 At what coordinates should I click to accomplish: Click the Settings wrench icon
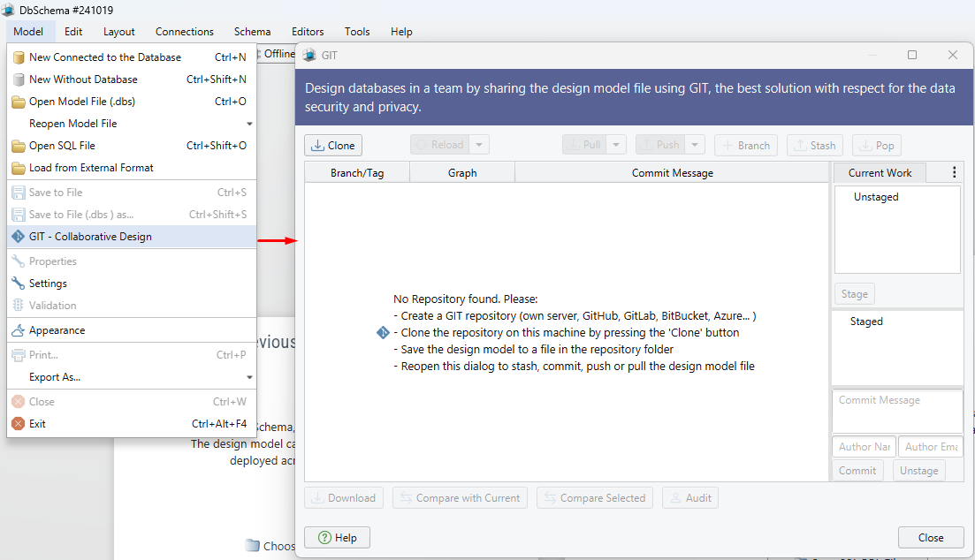19,284
